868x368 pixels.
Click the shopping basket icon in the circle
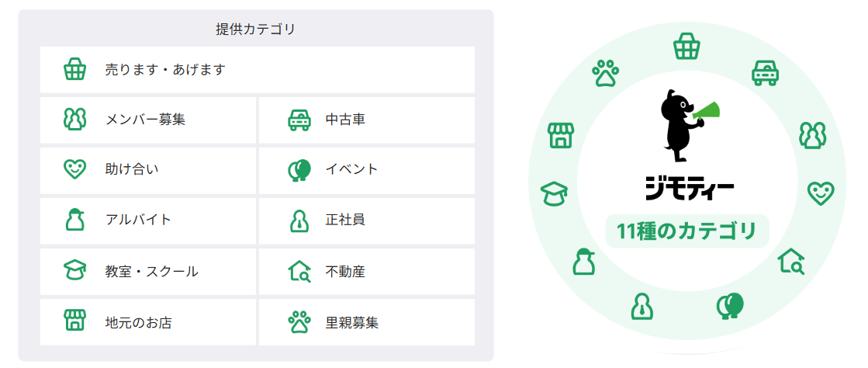click(x=686, y=47)
